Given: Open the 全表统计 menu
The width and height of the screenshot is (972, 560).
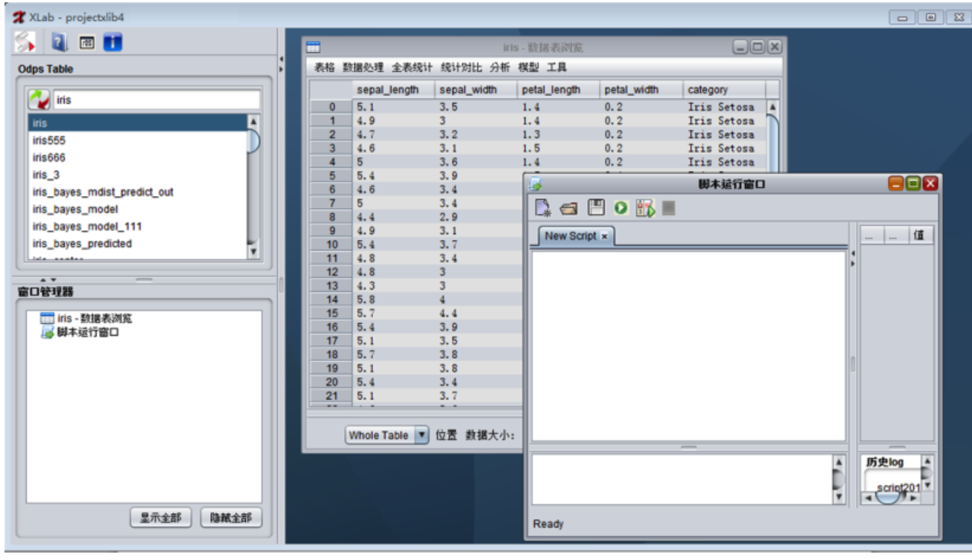Looking at the screenshot, I should [x=412, y=68].
